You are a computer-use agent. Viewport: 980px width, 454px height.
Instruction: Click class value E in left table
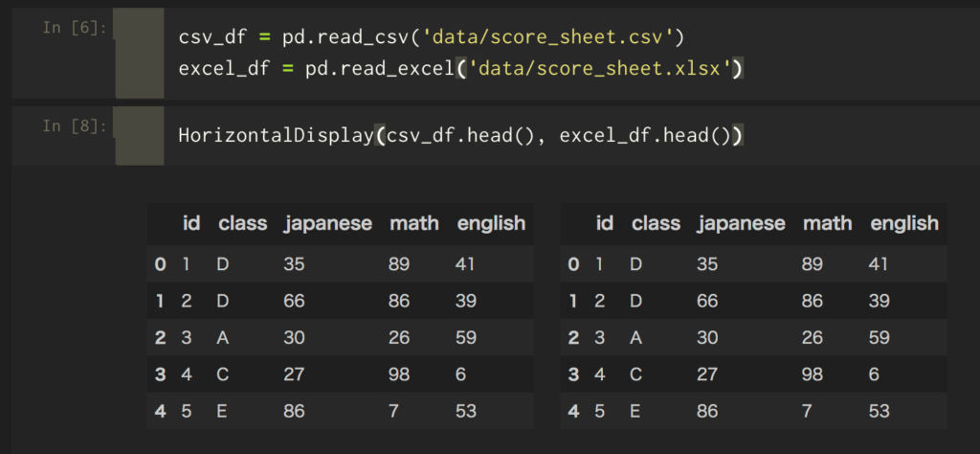click(221, 412)
